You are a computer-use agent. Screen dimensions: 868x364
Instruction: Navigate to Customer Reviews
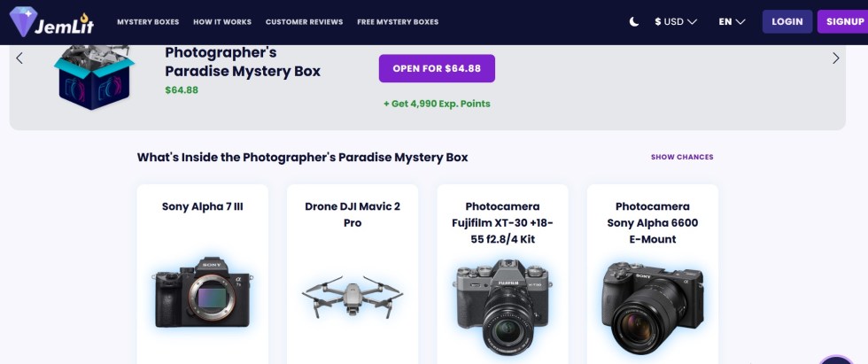(304, 21)
